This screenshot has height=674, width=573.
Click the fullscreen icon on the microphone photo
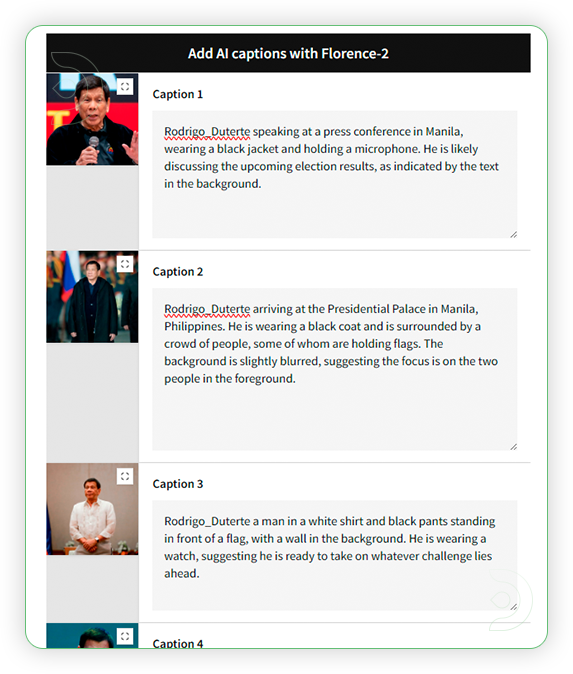pos(125,86)
